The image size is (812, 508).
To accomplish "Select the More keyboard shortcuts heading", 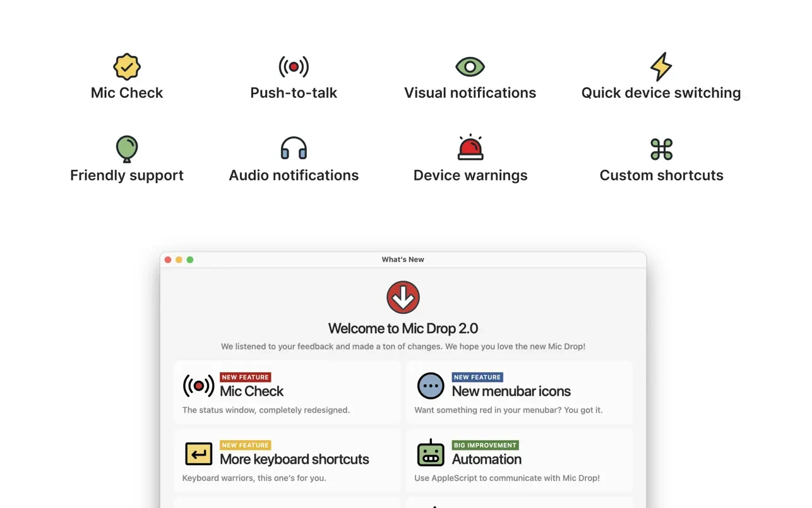I will pos(294,459).
